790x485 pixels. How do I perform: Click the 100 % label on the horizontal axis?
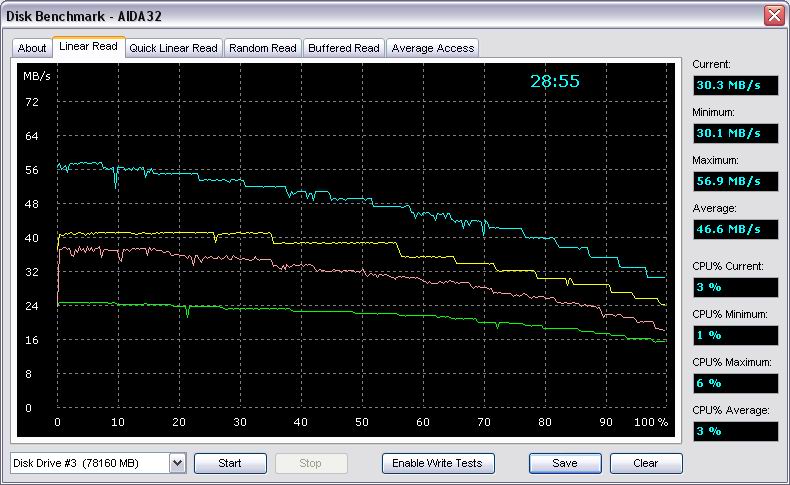[x=650, y=422]
